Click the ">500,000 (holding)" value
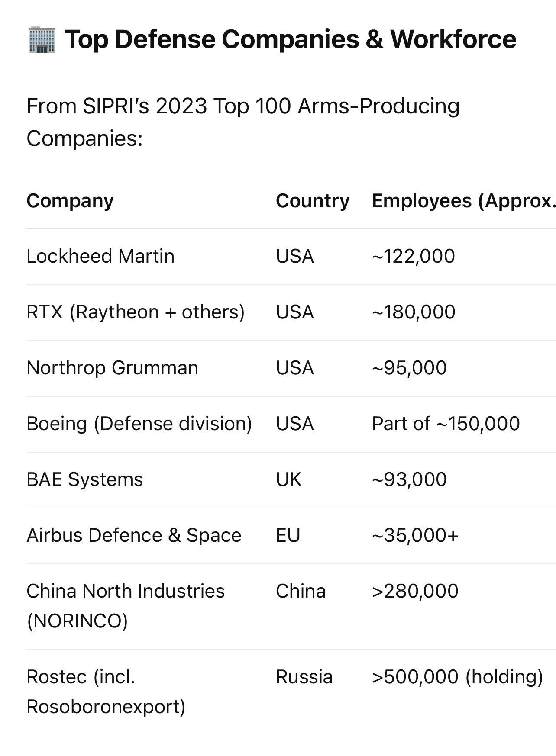 tap(457, 677)
